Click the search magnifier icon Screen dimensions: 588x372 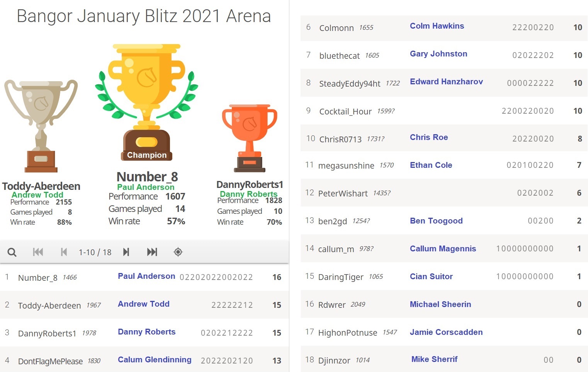click(12, 252)
